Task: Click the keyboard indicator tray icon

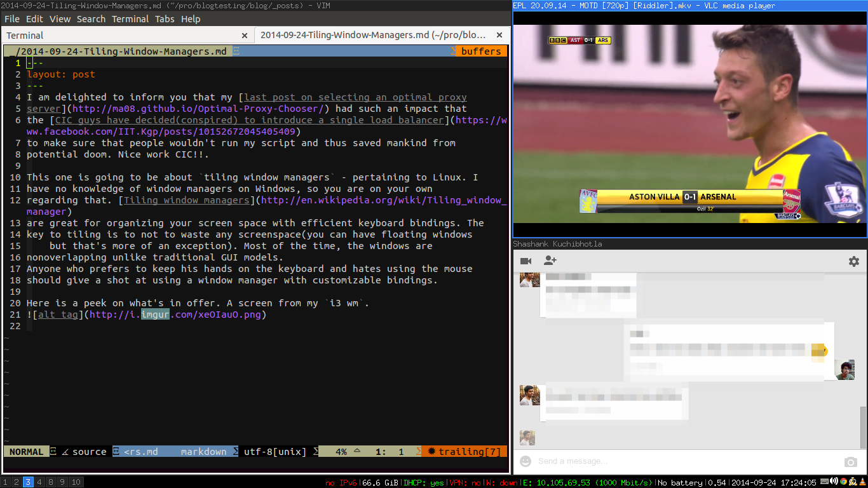Action: (x=824, y=482)
